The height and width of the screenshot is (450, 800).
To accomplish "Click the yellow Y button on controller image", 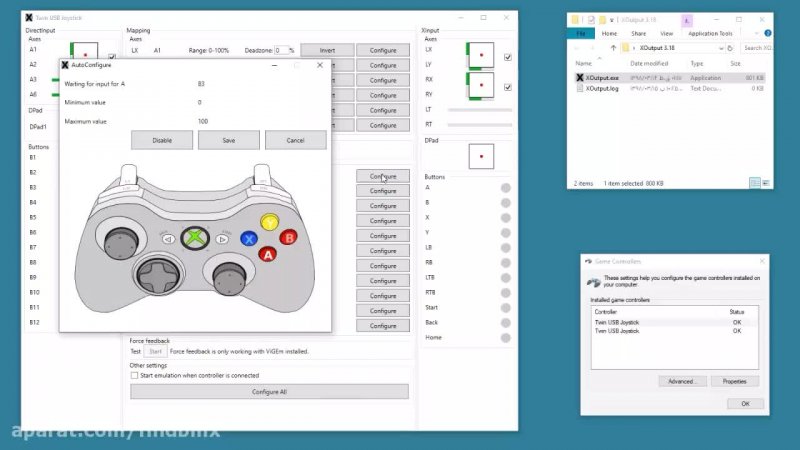I will click(269, 222).
